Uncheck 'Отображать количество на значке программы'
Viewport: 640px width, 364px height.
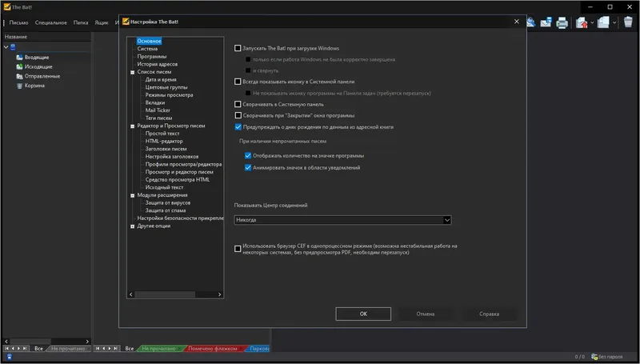(x=248, y=155)
